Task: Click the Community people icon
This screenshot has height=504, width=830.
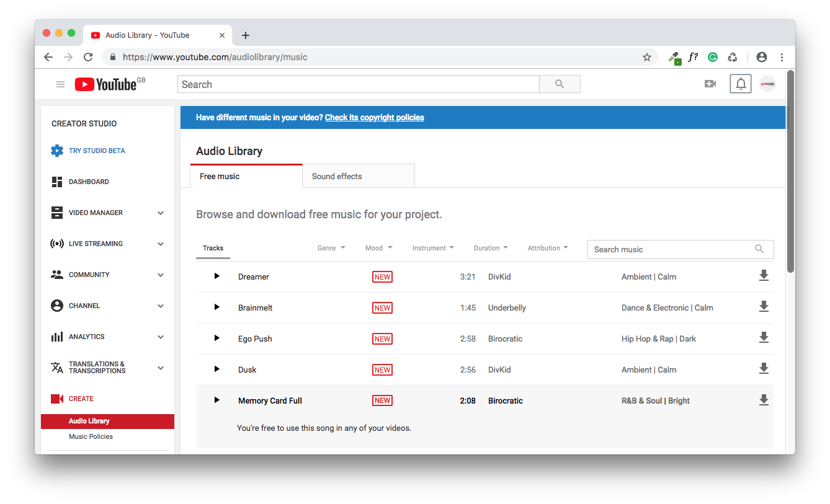Action: 57,275
